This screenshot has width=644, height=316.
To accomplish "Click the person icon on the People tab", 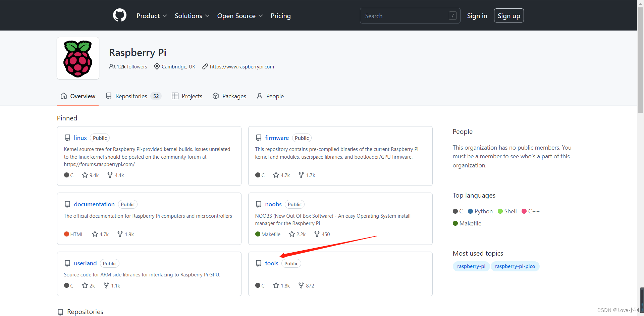I will [260, 96].
